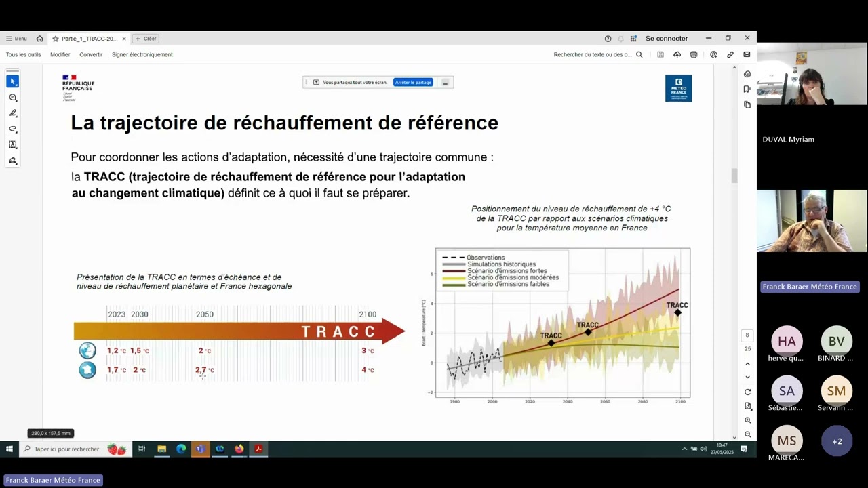This screenshot has height=488, width=868.
Task: Open Microsoft Teams from taskbar
Action: [200, 449]
